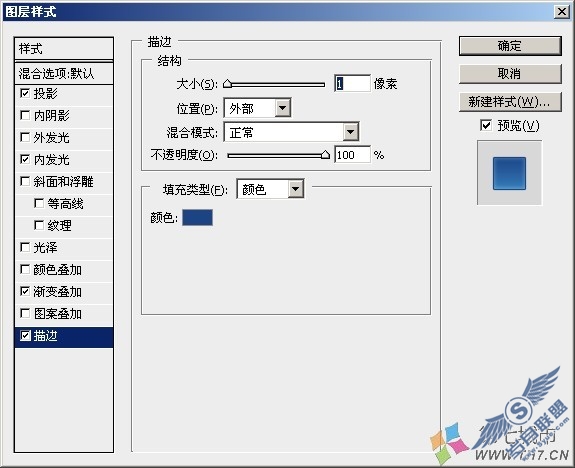Check the 等高线 contour checkbox
575x468 pixels.
click(39, 203)
